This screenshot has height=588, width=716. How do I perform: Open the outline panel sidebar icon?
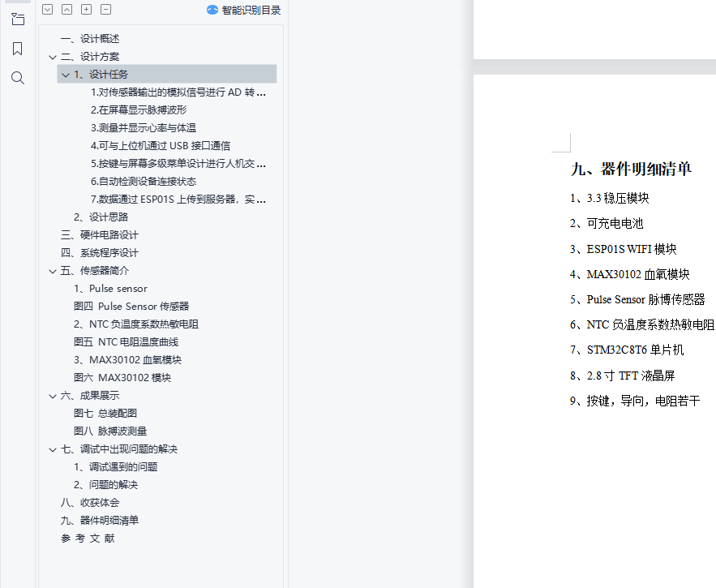17,19
